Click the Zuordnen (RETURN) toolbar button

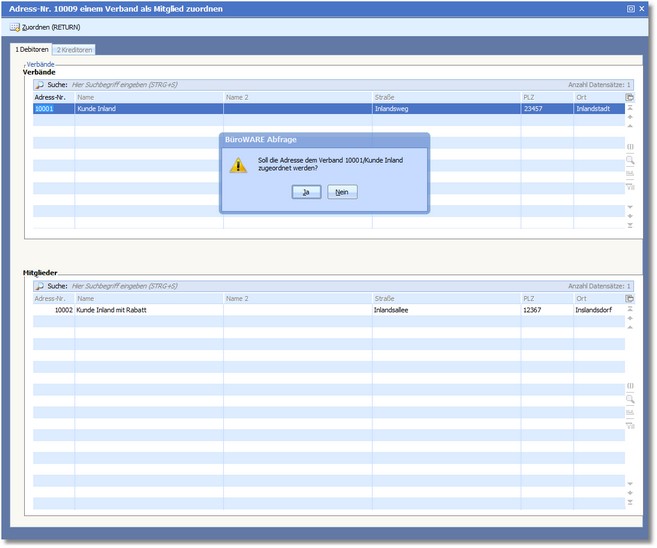(x=45, y=27)
